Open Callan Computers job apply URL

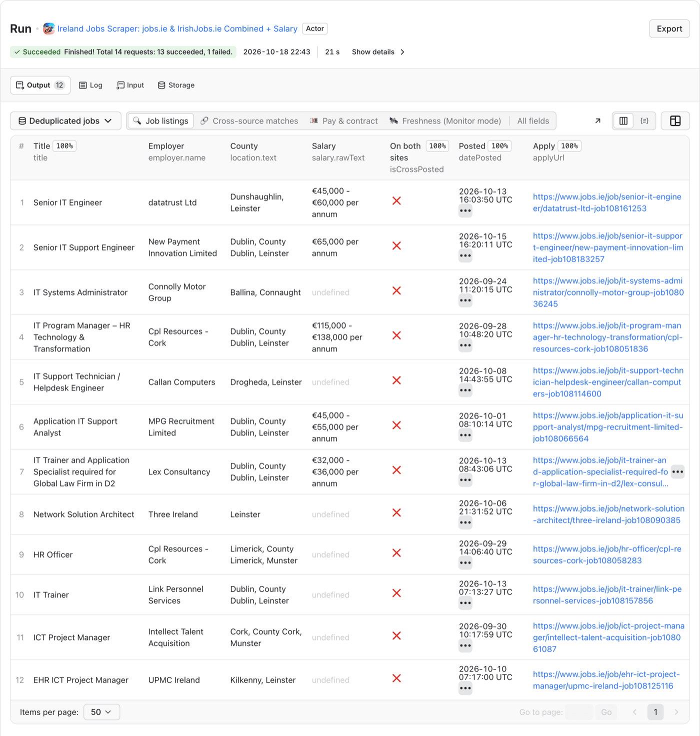coord(608,382)
